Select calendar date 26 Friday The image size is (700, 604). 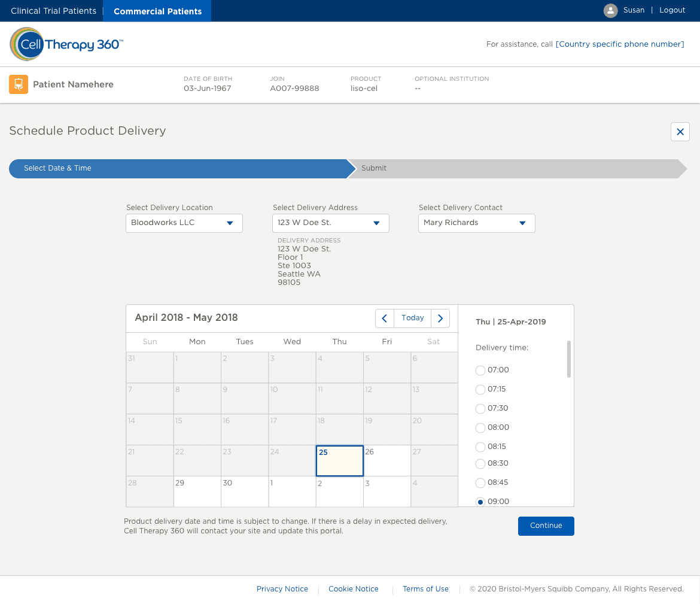387,460
